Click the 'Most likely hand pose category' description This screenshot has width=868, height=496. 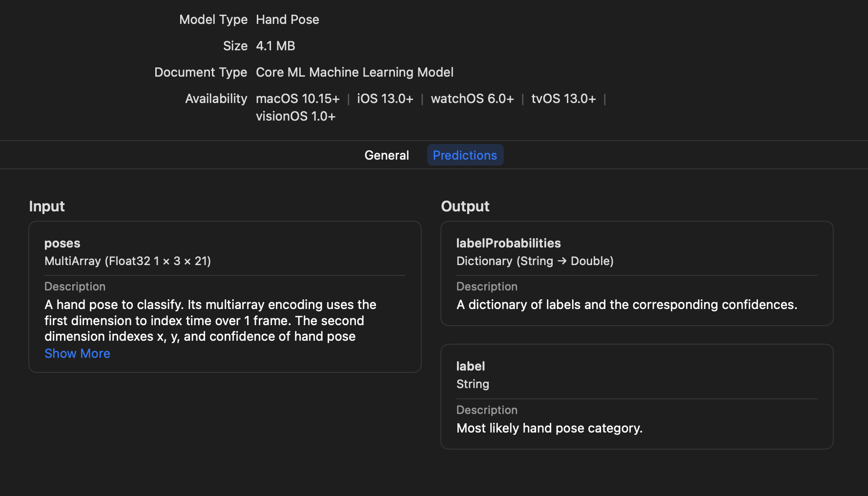[549, 428]
